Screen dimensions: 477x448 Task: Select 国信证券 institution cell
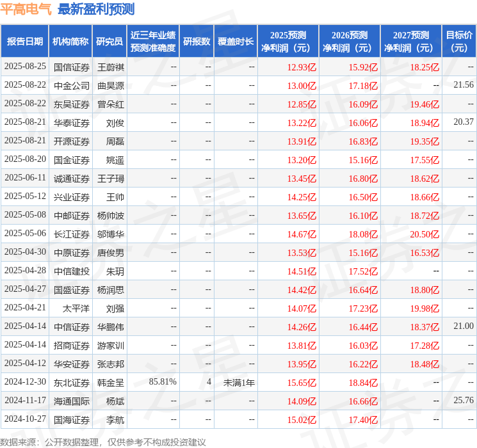tap(72, 67)
